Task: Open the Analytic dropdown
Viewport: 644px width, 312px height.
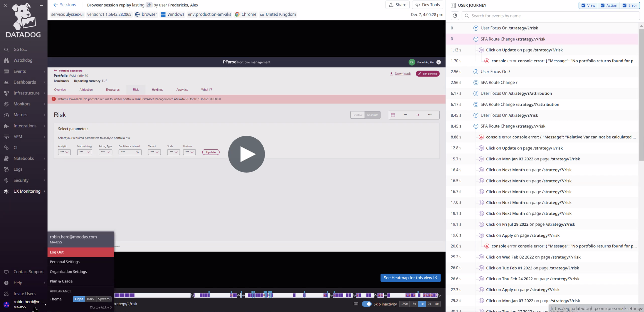Action: pyautogui.click(x=64, y=152)
